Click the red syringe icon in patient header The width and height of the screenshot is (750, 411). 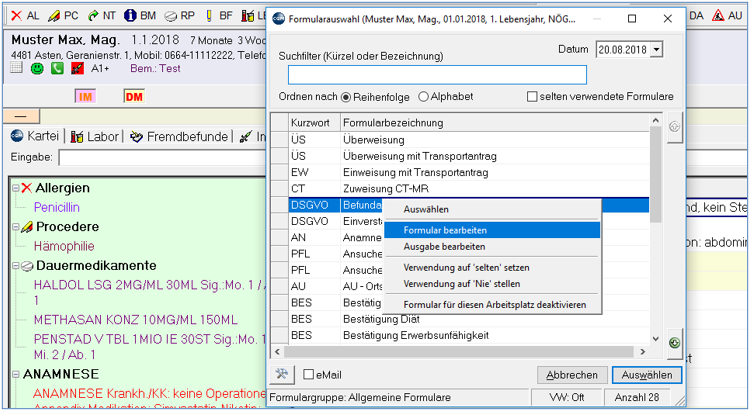click(x=77, y=68)
